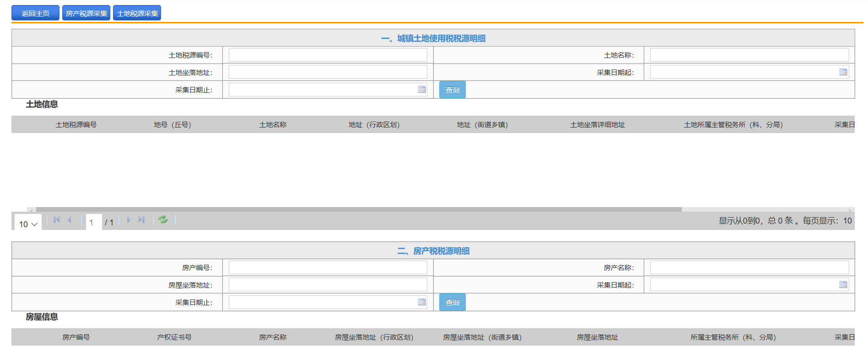This screenshot has width=868, height=352.
Task: Go to previous page icon
Action: 70,220
